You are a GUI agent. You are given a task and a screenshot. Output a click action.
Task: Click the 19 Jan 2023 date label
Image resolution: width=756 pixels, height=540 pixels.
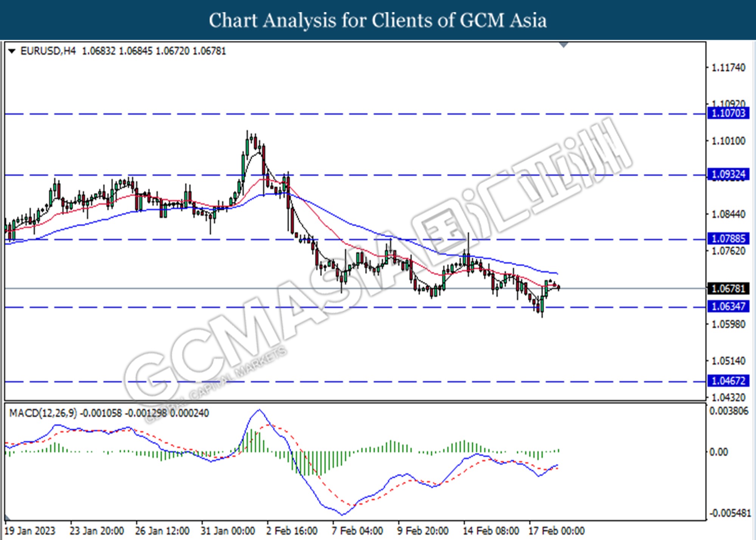click(30, 531)
